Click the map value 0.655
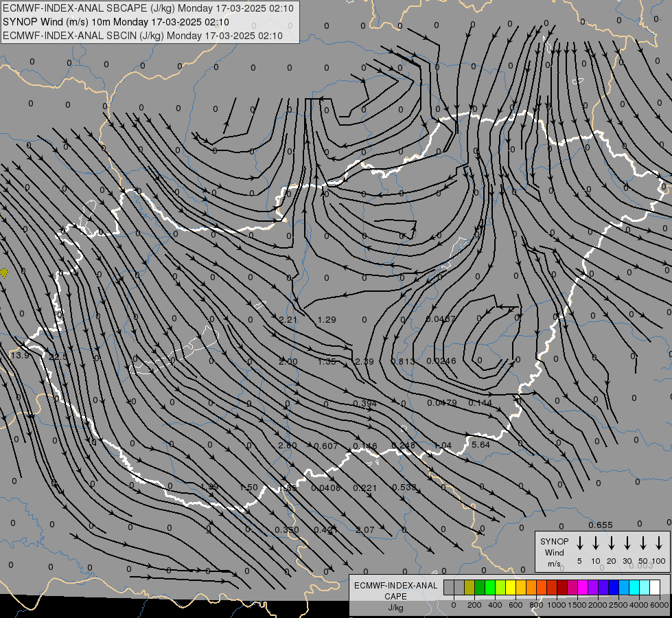Viewport: 672px width, 618px height. click(x=601, y=525)
